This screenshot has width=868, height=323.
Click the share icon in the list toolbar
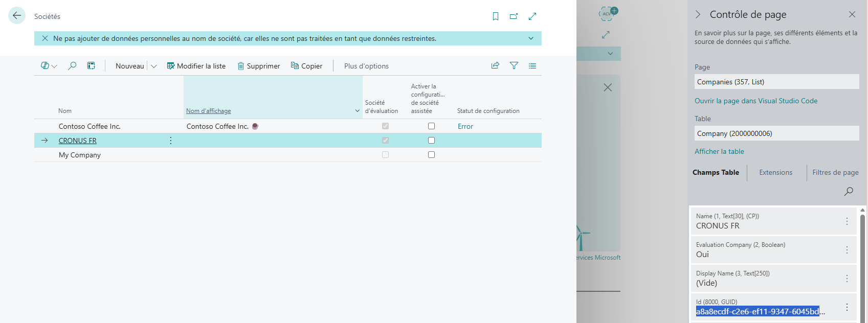pyautogui.click(x=495, y=65)
